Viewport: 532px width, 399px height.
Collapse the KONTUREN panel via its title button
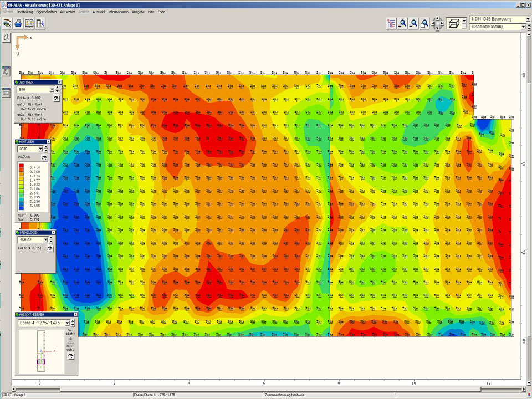click(x=48, y=141)
